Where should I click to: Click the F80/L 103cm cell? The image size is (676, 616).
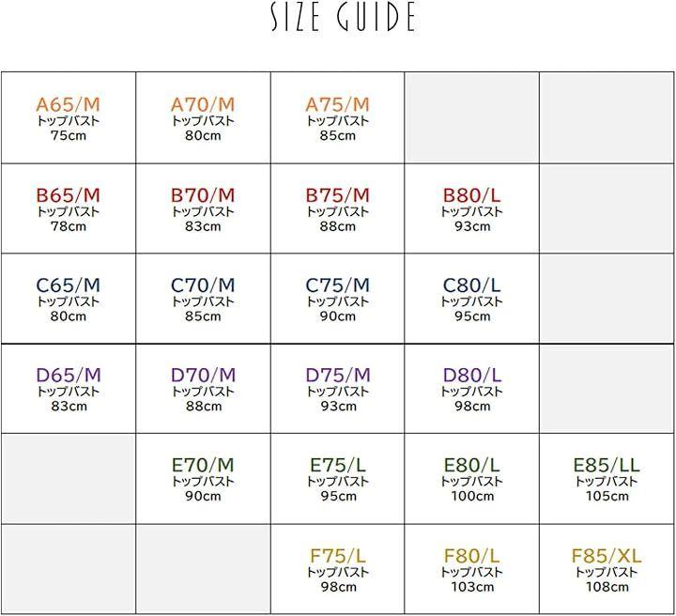[x=472, y=569]
